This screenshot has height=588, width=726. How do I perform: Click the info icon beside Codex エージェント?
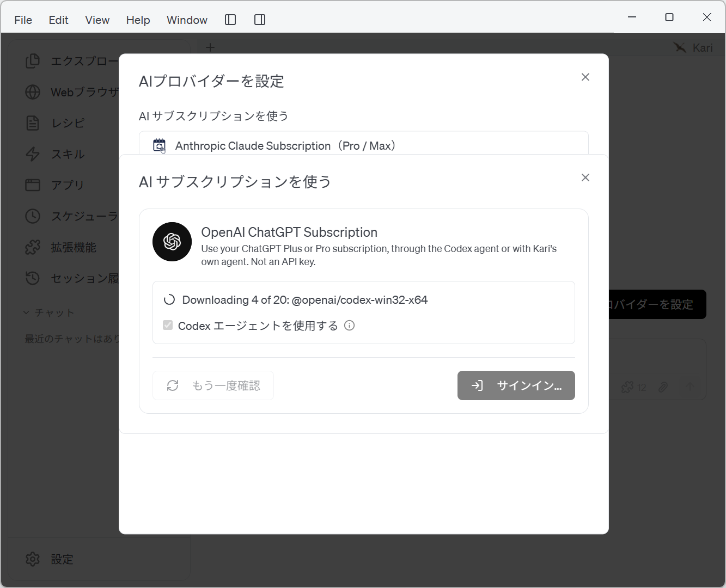coord(350,326)
